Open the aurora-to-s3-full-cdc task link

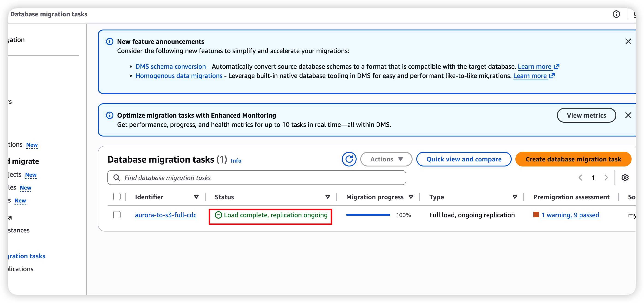165,215
